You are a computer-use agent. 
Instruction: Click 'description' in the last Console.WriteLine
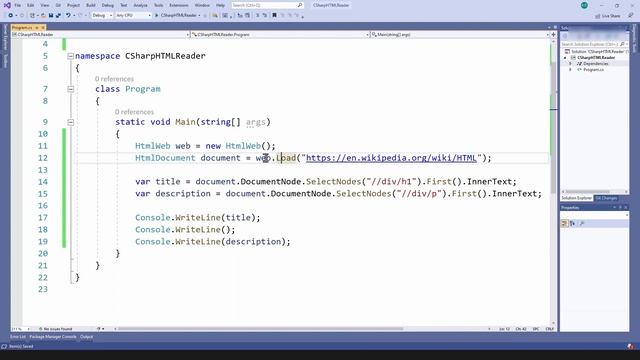[x=253, y=242]
